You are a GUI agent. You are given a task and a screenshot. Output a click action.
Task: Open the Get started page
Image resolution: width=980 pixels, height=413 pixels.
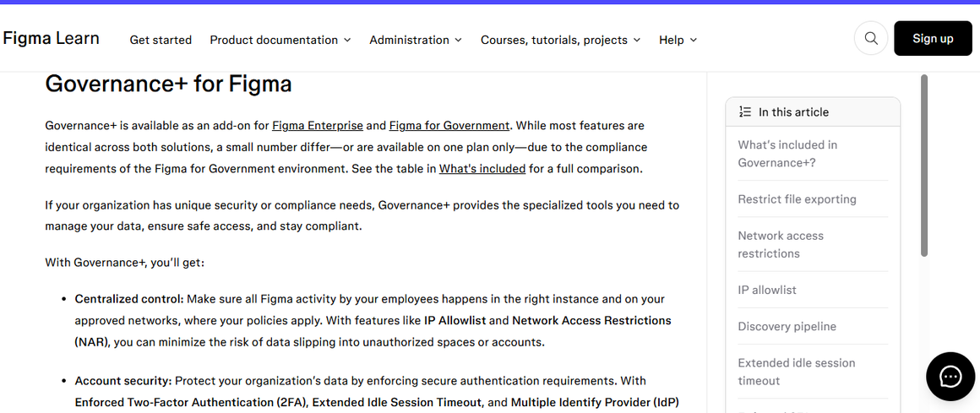tap(161, 40)
